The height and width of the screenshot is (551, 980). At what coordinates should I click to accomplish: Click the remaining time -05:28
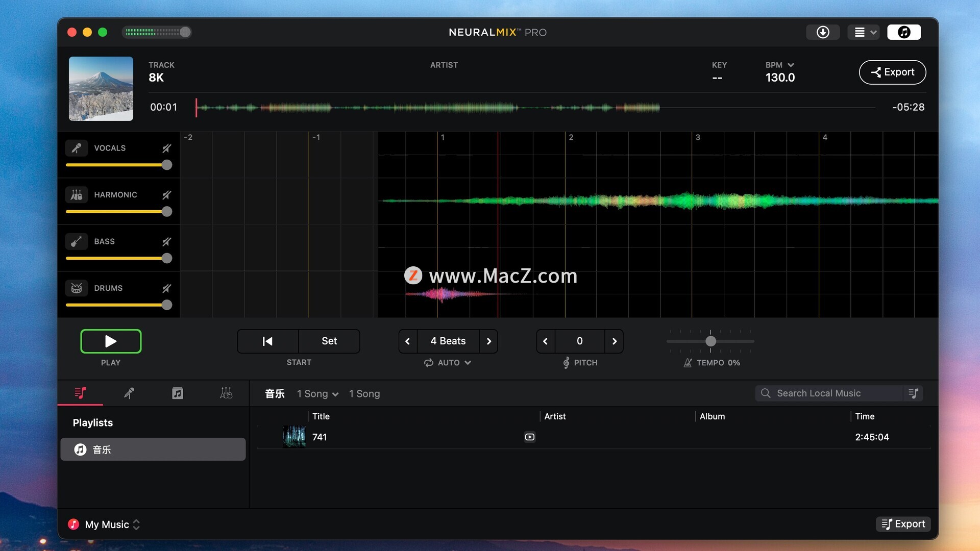click(908, 107)
